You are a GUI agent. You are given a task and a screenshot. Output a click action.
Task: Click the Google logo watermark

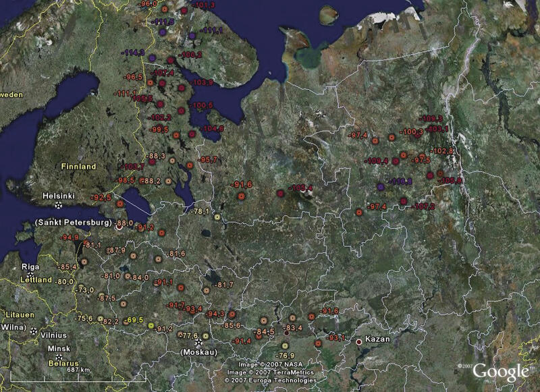[x=500, y=370]
